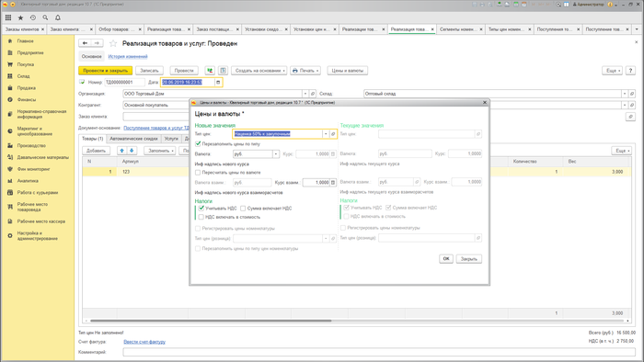Image resolution: width=644 pixels, height=362 pixels.
Task: Open Финансы section in sidebar
Action: click(27, 99)
